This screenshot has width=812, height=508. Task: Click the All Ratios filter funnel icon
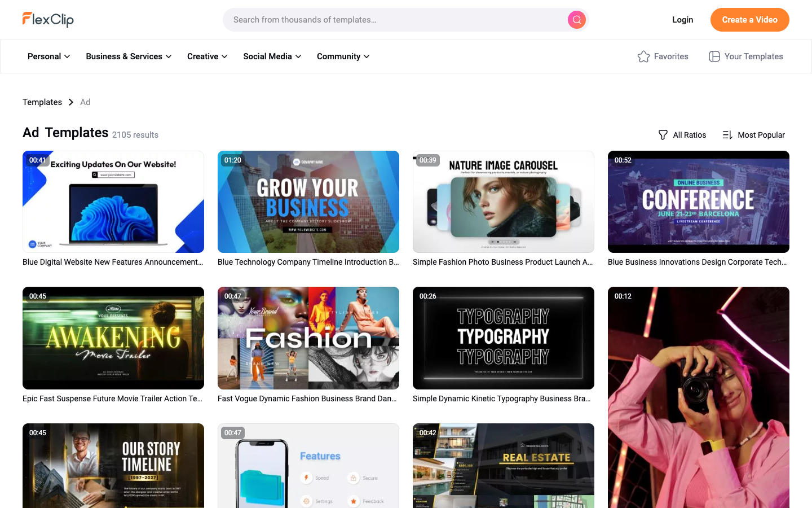click(663, 135)
